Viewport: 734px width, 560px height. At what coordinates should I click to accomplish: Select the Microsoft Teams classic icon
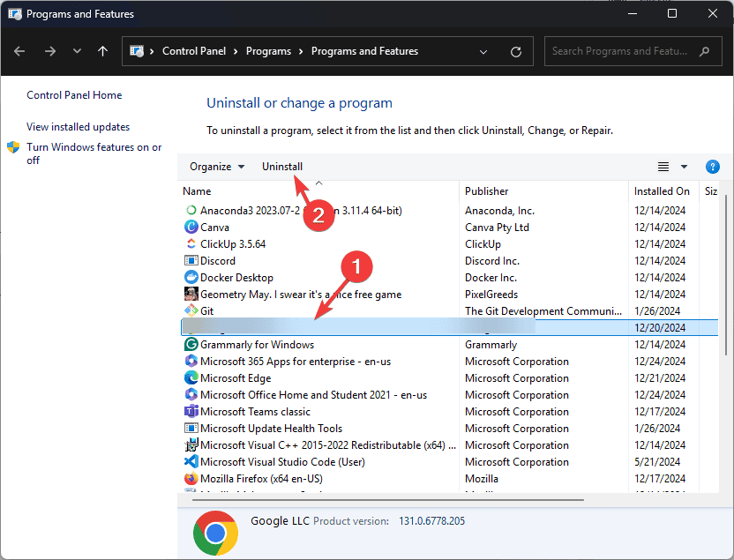pyautogui.click(x=191, y=411)
